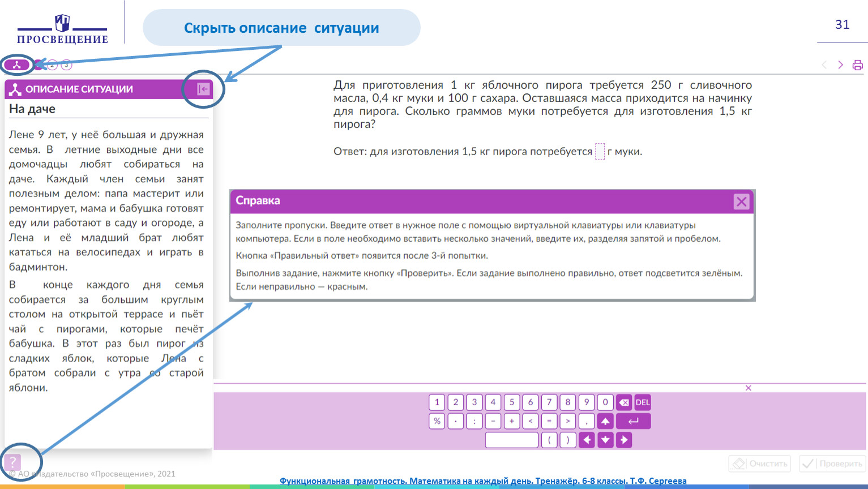Image resolution: width=868 pixels, height=489 pixels.
Task: Click the Проверить button
Action: [832, 464]
